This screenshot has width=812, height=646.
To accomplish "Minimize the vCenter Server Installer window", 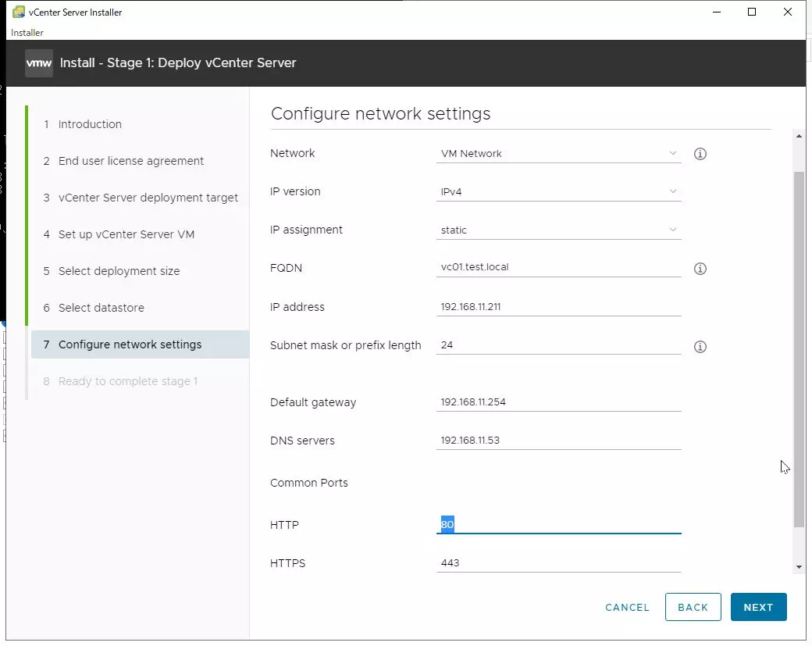I will pyautogui.click(x=717, y=12).
